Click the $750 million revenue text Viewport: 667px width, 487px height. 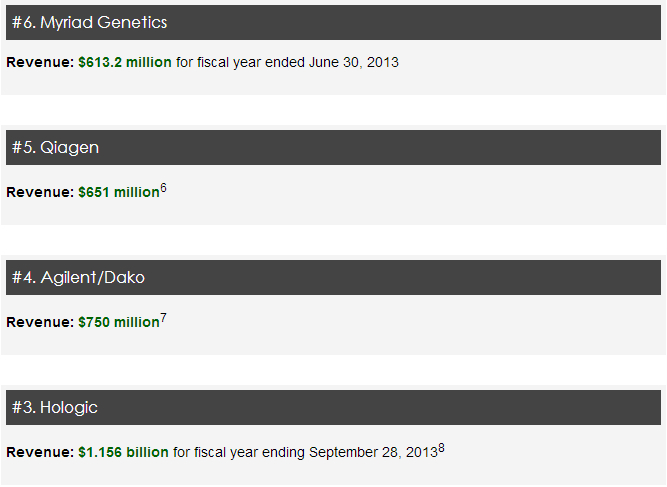point(119,322)
